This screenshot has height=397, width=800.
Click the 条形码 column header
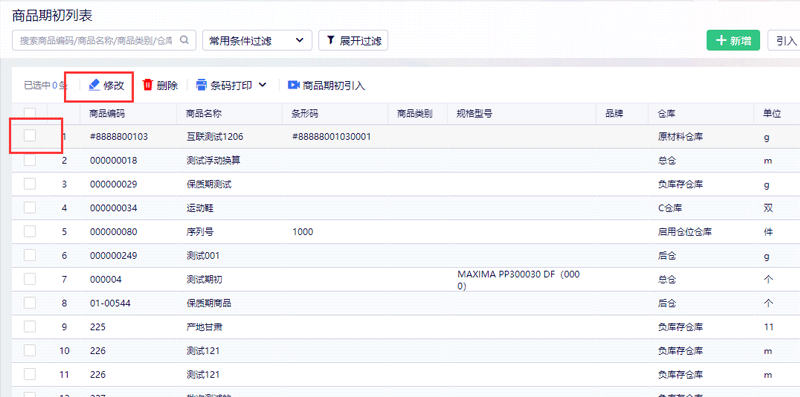pyautogui.click(x=305, y=113)
